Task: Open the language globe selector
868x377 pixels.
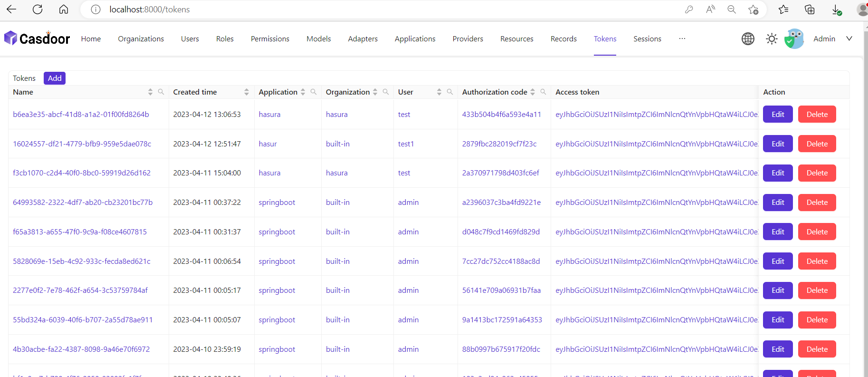Action: pos(748,39)
